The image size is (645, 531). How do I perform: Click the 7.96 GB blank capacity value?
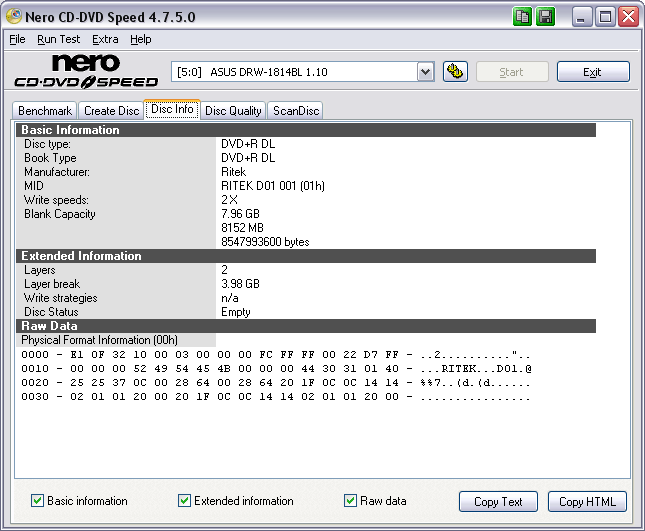tap(240, 214)
